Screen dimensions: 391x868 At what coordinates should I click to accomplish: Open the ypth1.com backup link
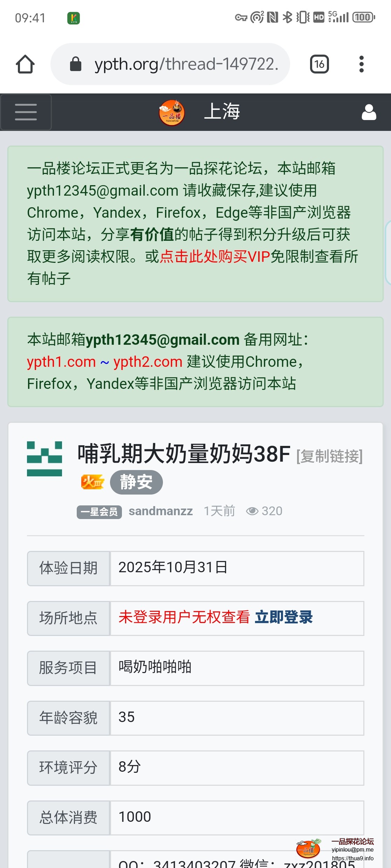click(61, 362)
